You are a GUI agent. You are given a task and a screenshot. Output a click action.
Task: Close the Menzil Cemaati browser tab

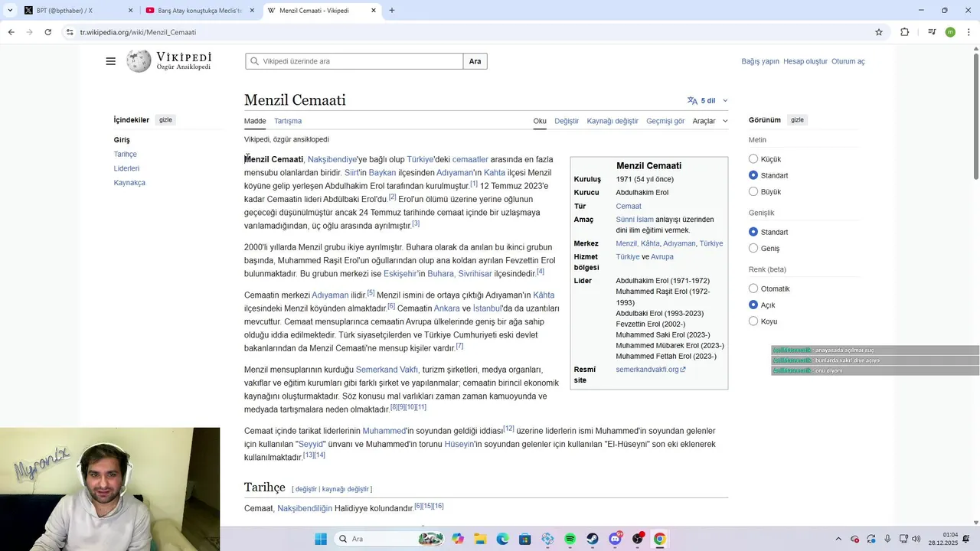[374, 11]
